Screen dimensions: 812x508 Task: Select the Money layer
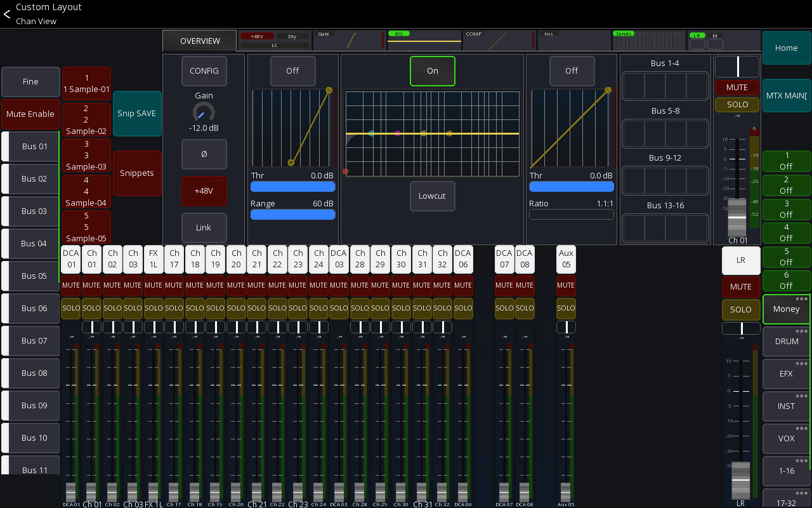[x=786, y=309]
